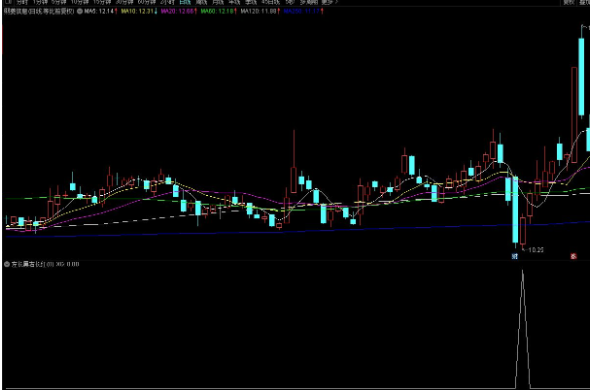Click the blue marker badge under the low candle
Screen dimensions: 590x390
[515, 256]
